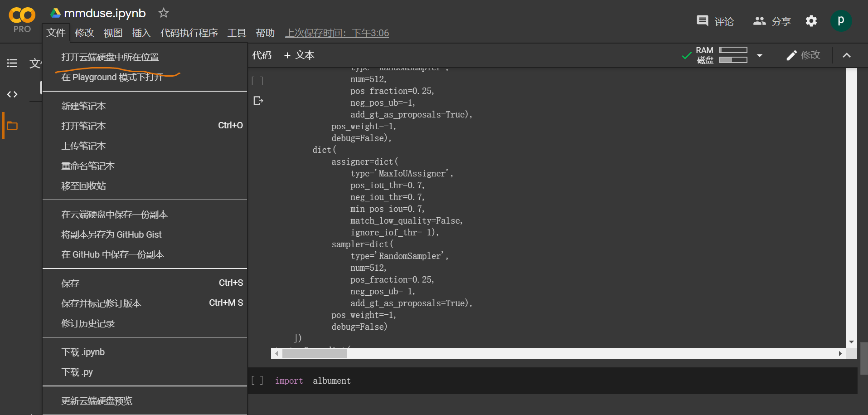Click the text 'ignore_iof_thr=-1),'
This screenshot has height=415, width=868.
[x=395, y=232]
